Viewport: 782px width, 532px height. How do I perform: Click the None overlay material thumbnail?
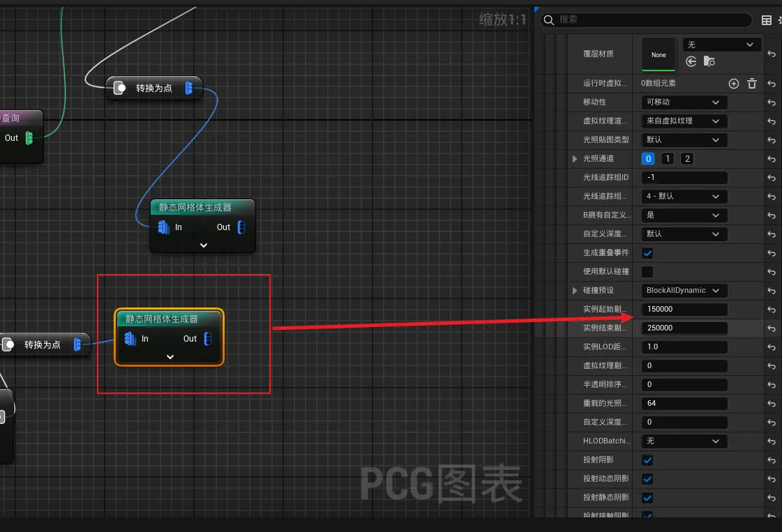tap(659, 54)
